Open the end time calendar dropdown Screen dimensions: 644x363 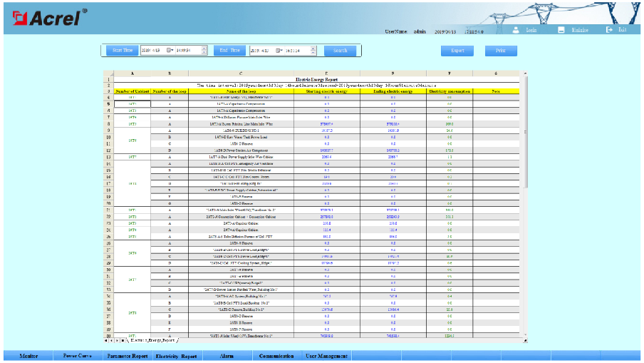pyautogui.click(x=279, y=51)
